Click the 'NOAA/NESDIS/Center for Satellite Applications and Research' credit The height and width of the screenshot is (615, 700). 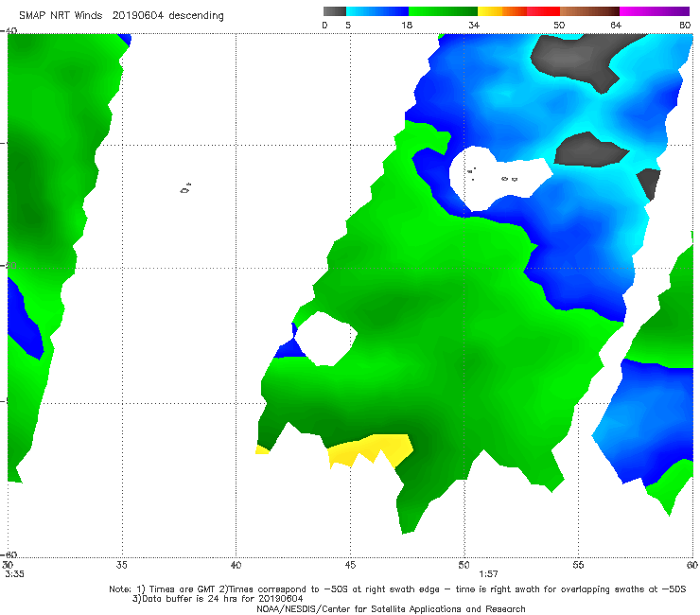coord(391,608)
